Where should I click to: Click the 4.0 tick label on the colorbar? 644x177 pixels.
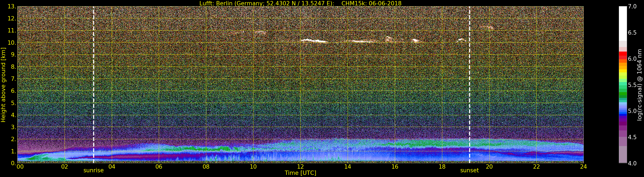point(632,163)
